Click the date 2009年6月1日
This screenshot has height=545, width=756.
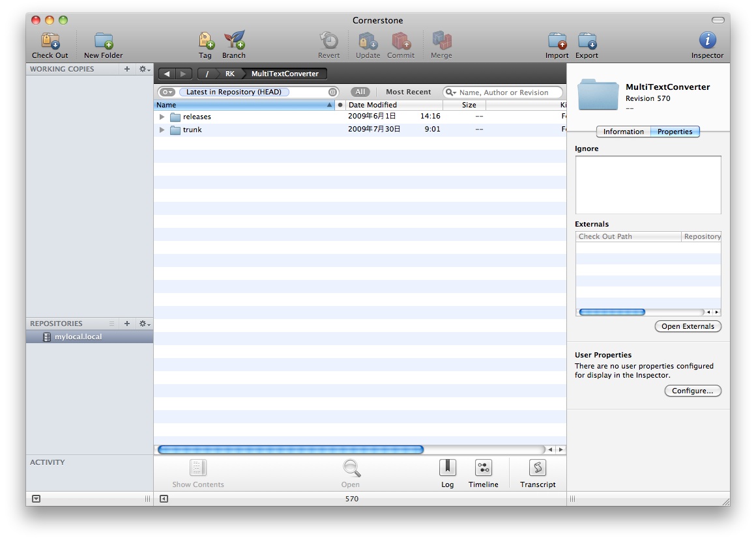pos(372,116)
